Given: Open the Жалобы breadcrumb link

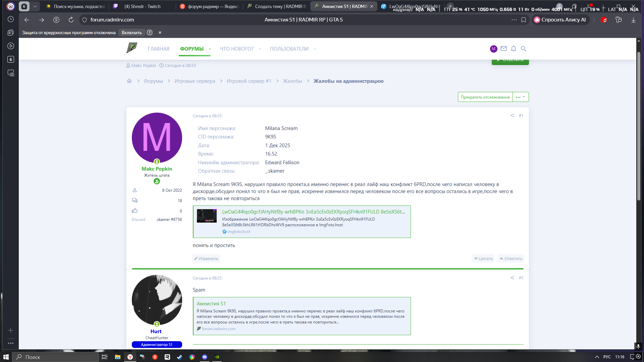Looking at the screenshot, I should tap(292, 81).
